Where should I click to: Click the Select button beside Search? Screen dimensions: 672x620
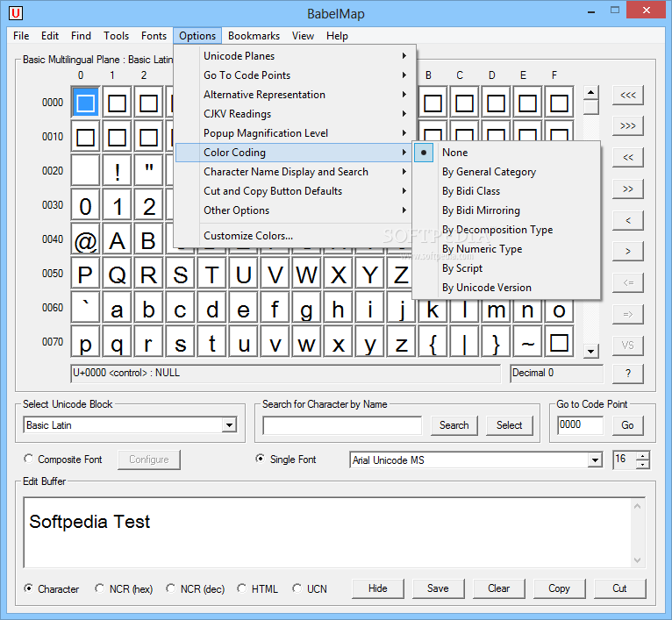pyautogui.click(x=509, y=425)
